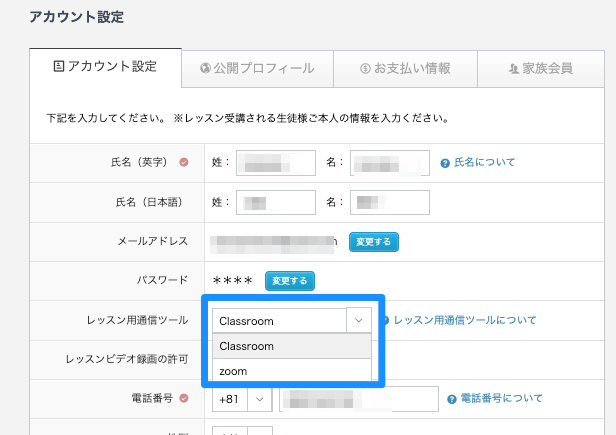This screenshot has width=616, height=435.
Task: Click the phone number input field
Action: click(359, 399)
